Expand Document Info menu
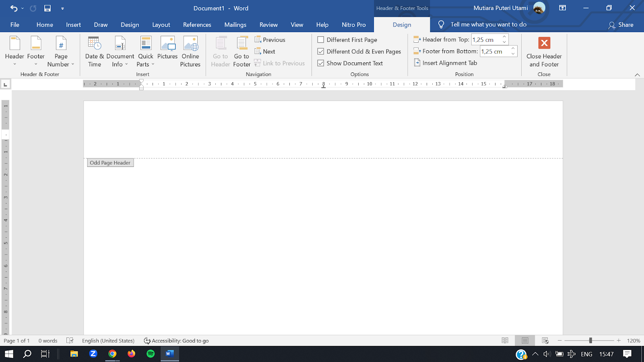 120,51
